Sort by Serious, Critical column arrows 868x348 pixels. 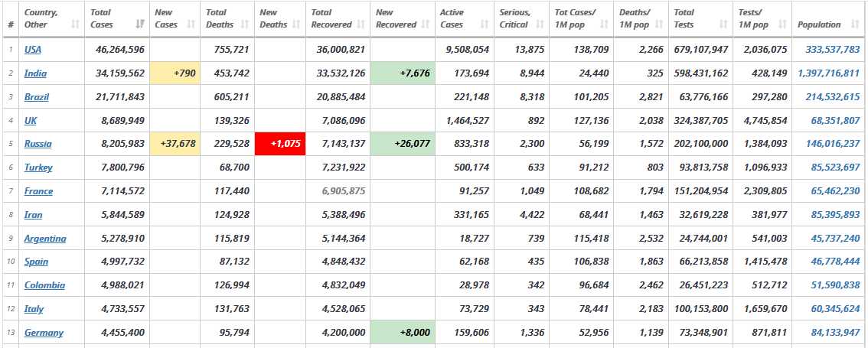coord(540,24)
